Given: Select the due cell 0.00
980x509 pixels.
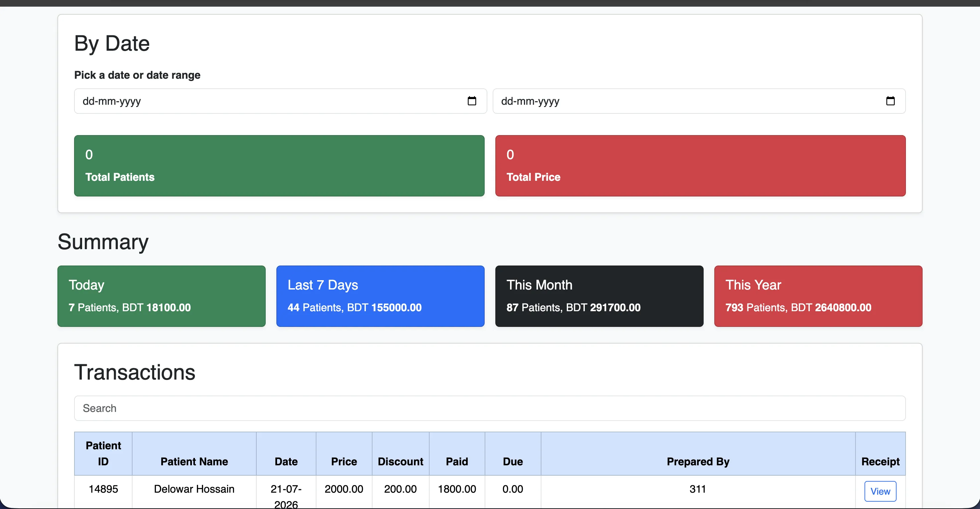Looking at the screenshot, I should click(x=513, y=492).
